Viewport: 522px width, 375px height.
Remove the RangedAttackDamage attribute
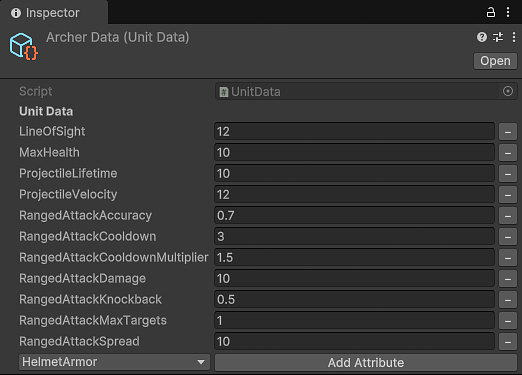click(508, 279)
